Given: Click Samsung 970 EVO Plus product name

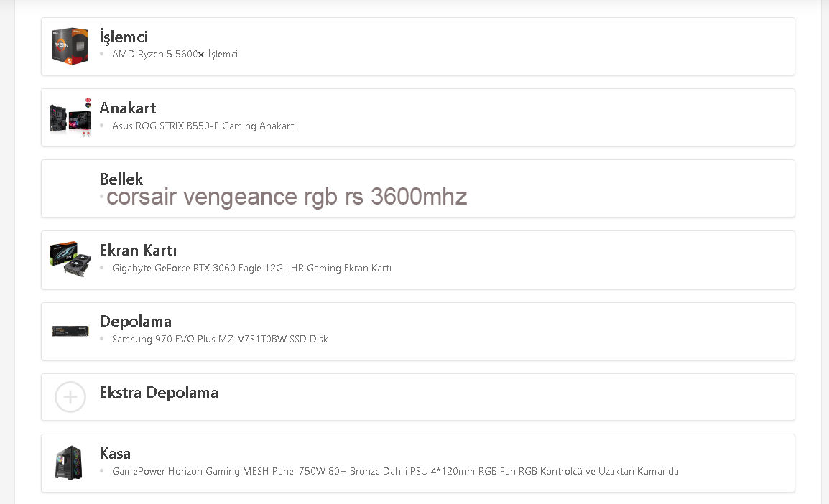Looking at the screenshot, I should pyautogui.click(x=220, y=340).
